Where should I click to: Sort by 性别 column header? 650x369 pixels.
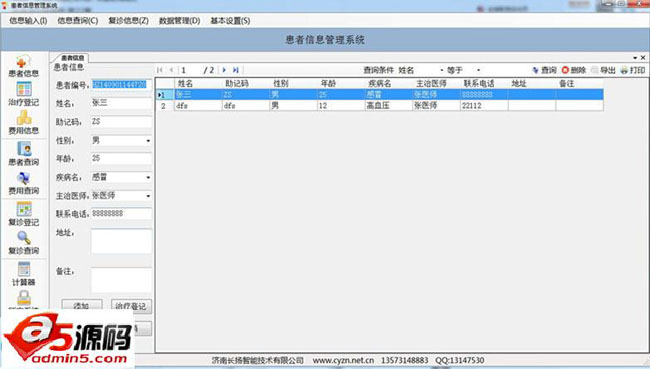[293, 83]
